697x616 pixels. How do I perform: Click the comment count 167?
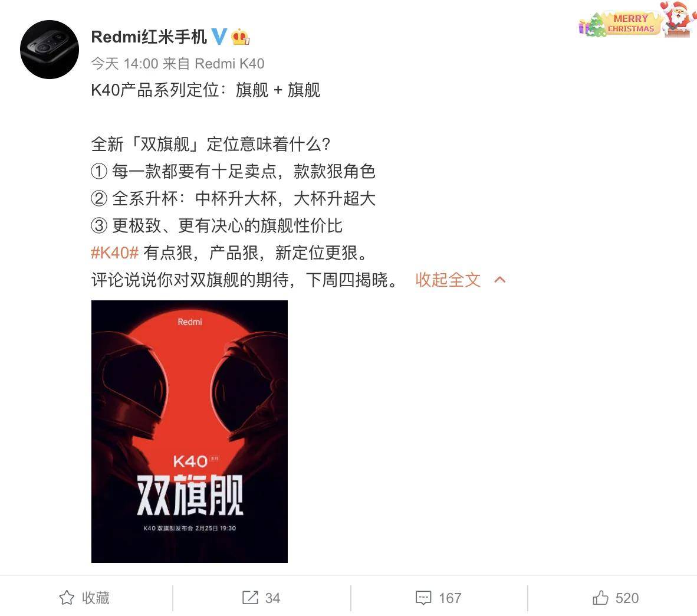click(x=450, y=598)
